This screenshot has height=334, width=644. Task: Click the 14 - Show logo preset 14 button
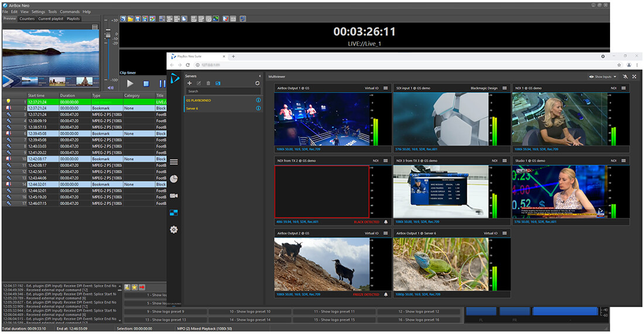[x=250, y=319]
